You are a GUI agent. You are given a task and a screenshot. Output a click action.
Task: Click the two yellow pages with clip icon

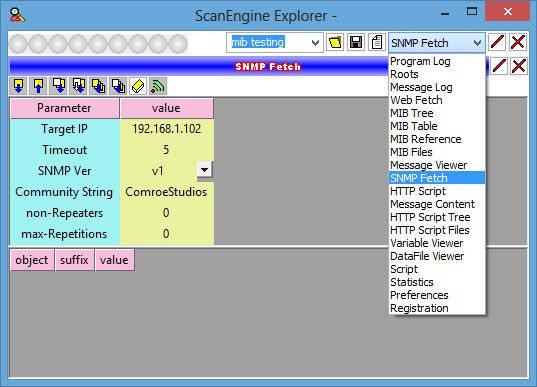pos(98,86)
